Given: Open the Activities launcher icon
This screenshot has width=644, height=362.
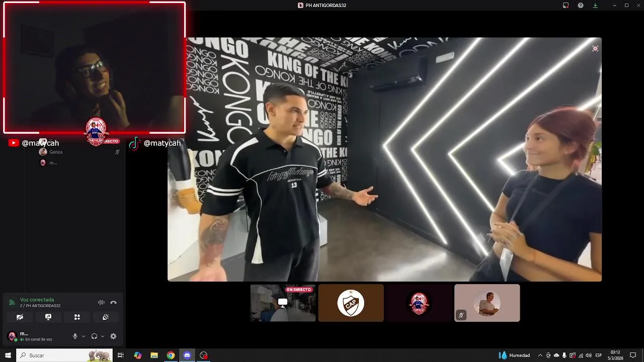Looking at the screenshot, I should (77, 317).
